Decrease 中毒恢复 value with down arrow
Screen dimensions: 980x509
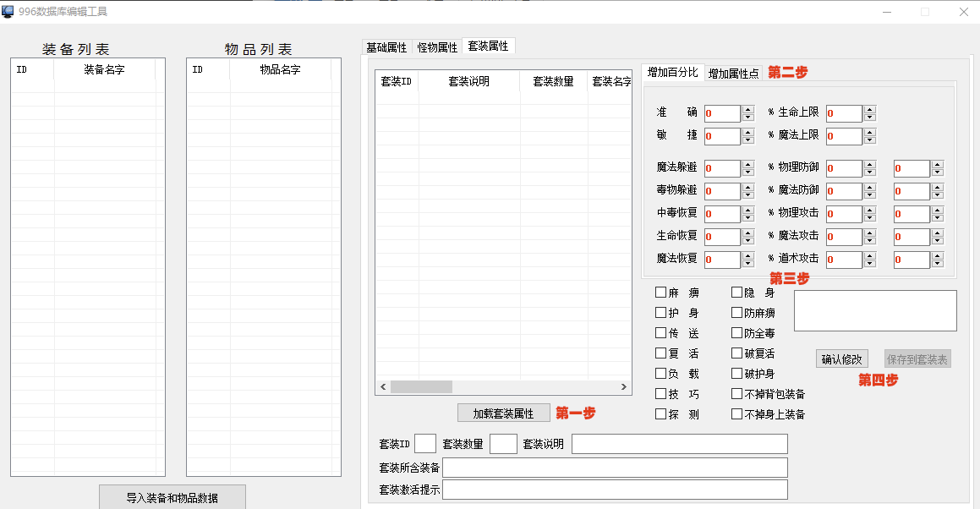[748, 218]
